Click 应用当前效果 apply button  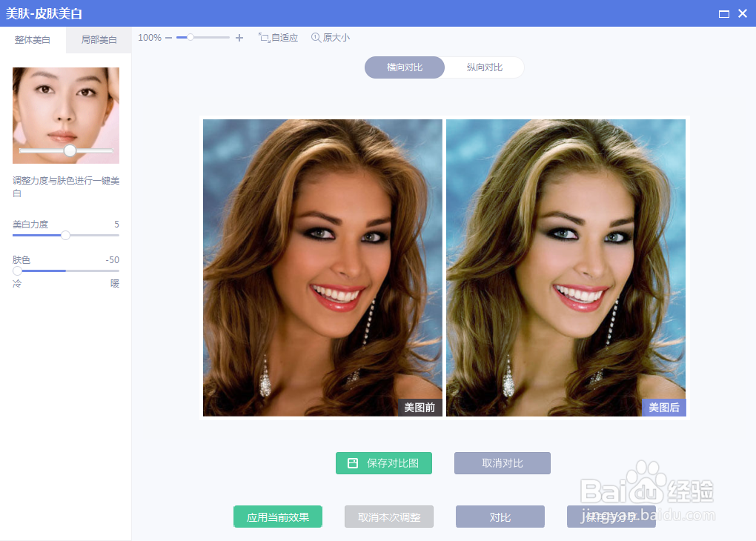278,517
